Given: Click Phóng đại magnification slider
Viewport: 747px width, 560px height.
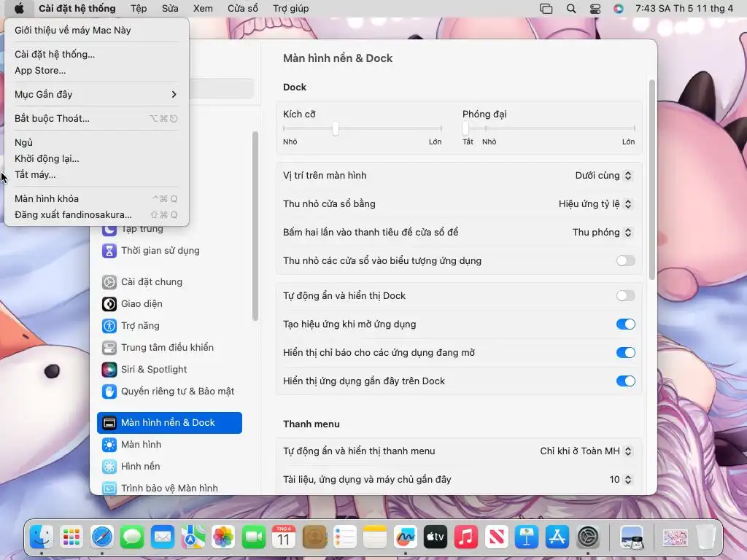Looking at the screenshot, I should pyautogui.click(x=549, y=128).
